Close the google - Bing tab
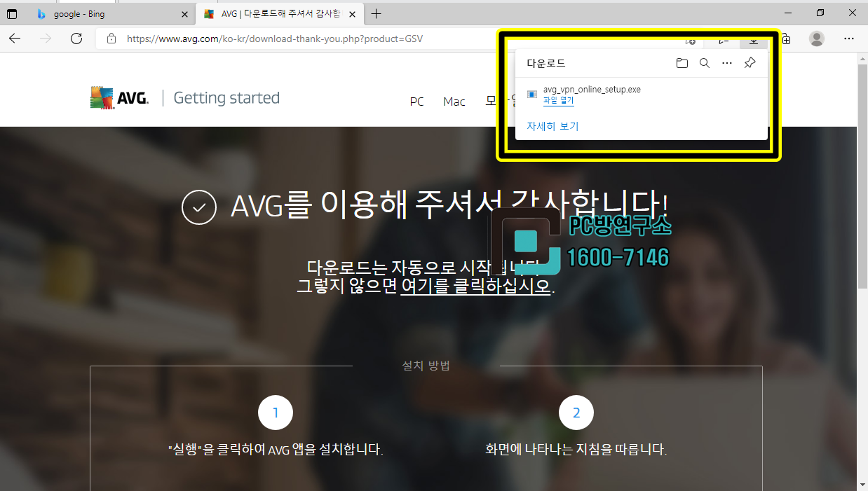 pos(185,14)
